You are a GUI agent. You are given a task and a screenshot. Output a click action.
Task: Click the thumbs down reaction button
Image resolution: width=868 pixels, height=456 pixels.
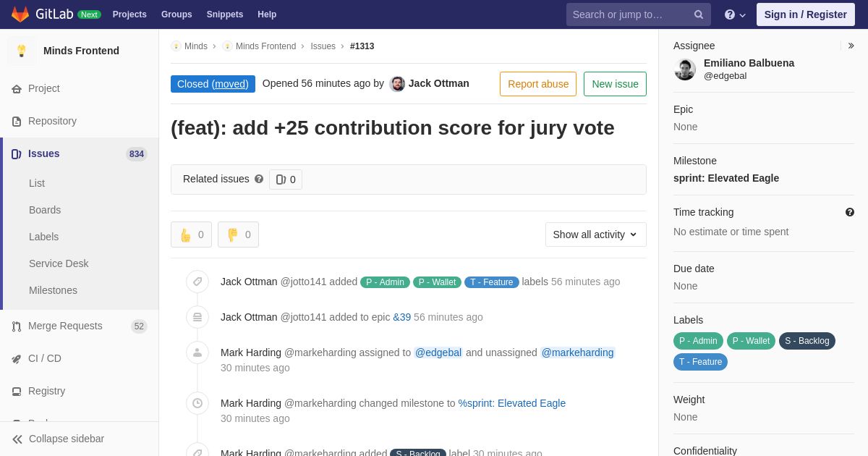pyautogui.click(x=238, y=235)
